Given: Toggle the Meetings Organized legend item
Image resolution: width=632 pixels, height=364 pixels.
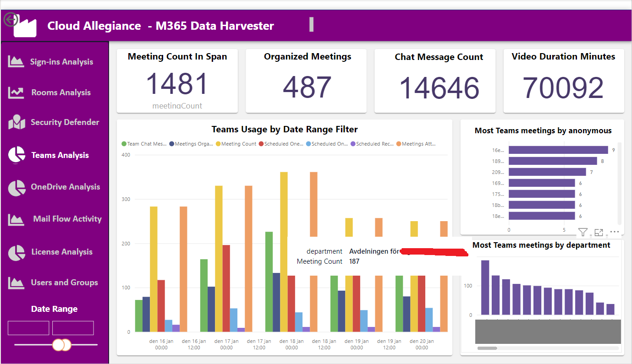Looking at the screenshot, I should coord(192,144).
